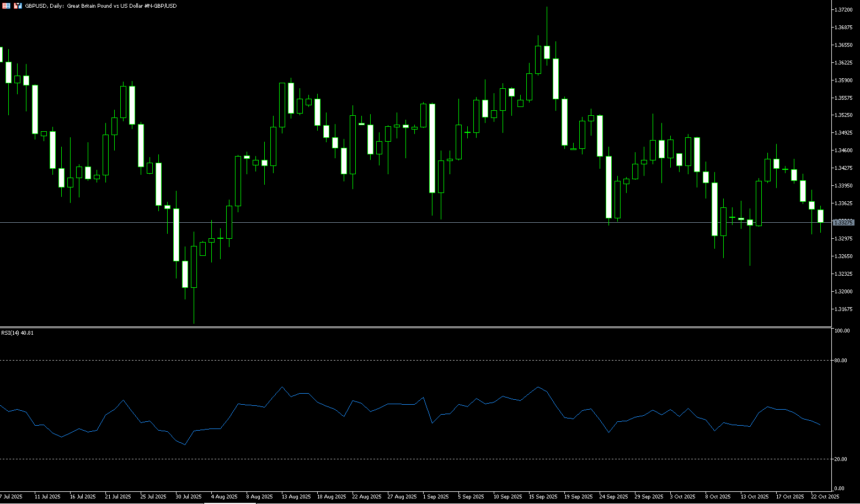The image size is (860, 504).
Task: Click the dashed RSI 20 level line
Action: coord(386,459)
